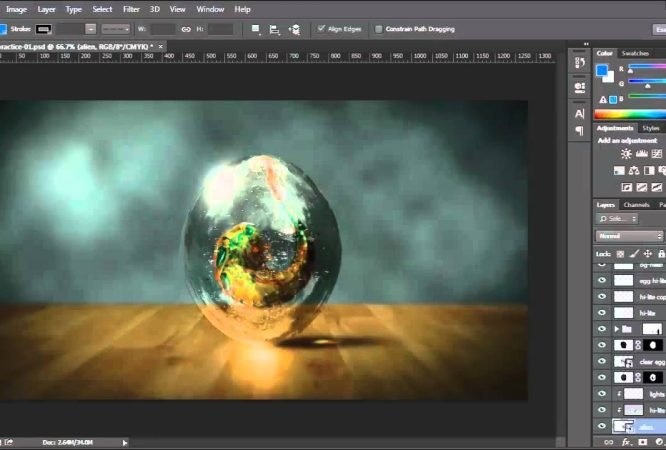Click the G channel slider
The width and height of the screenshot is (666, 450).
tap(647, 83)
